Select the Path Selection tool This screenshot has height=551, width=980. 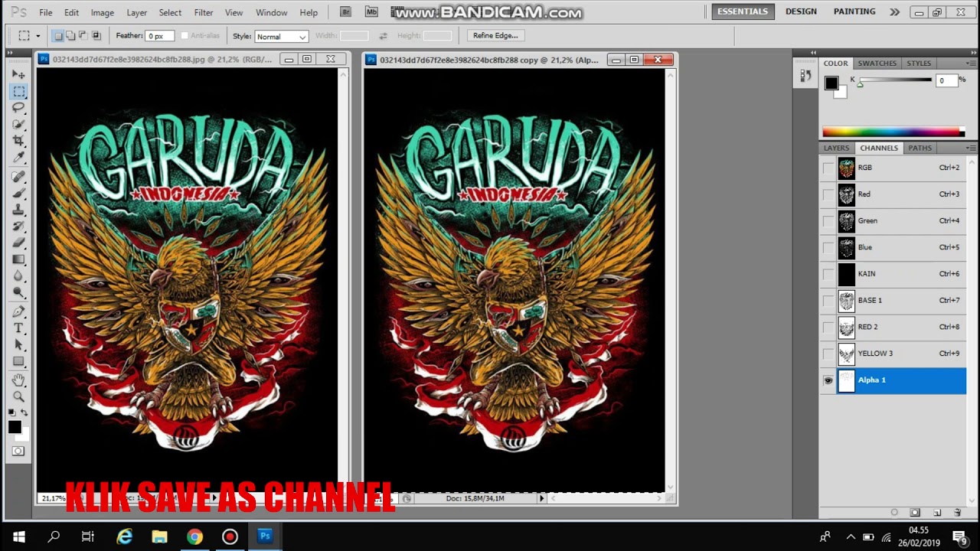point(18,345)
